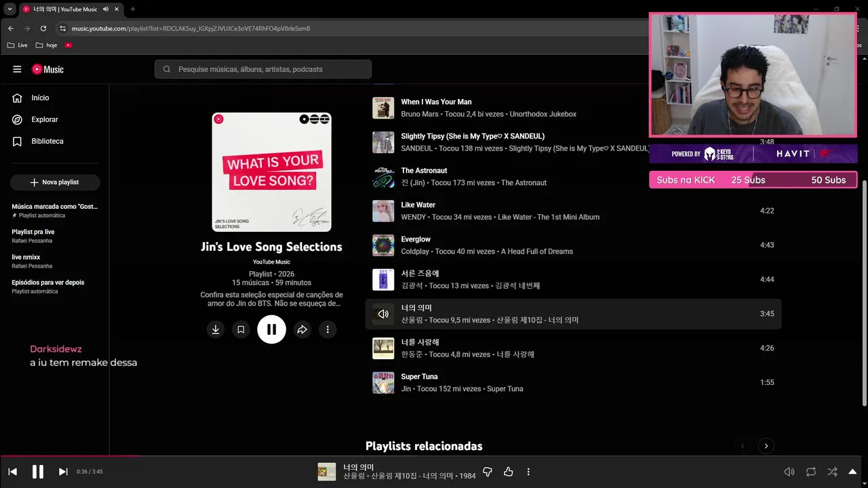The image size is (868, 488).
Task: Toggle shuffle mode
Action: click(x=832, y=472)
